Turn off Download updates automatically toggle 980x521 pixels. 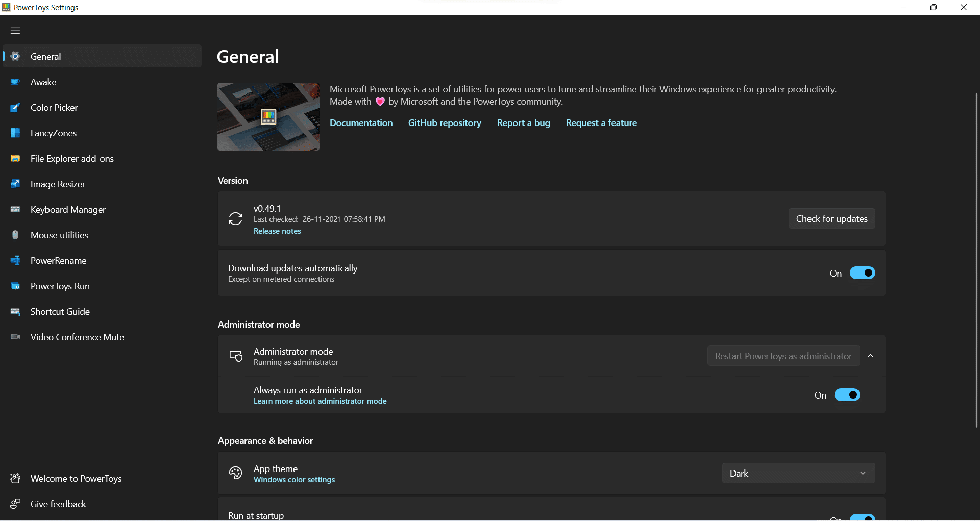[862, 273]
